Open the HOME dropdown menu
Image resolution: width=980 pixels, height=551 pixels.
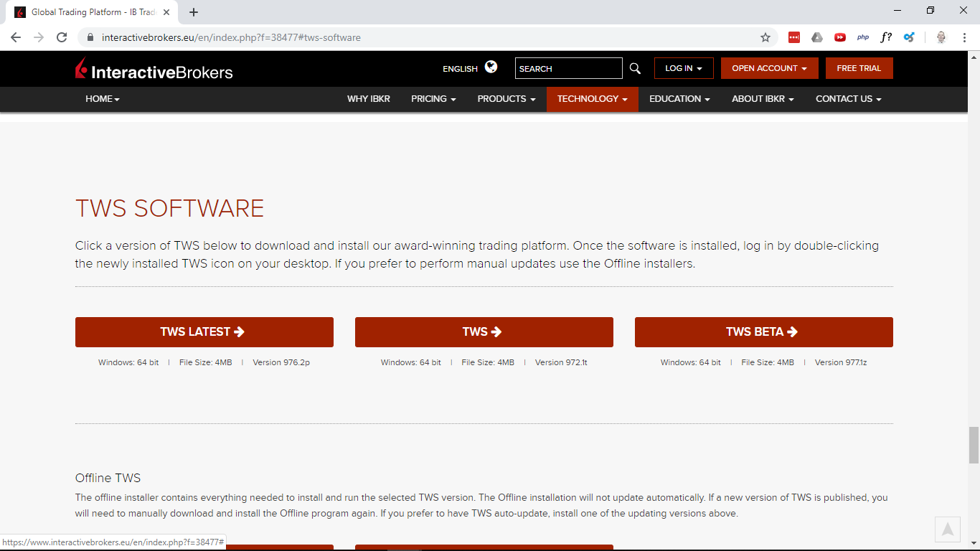click(x=103, y=99)
